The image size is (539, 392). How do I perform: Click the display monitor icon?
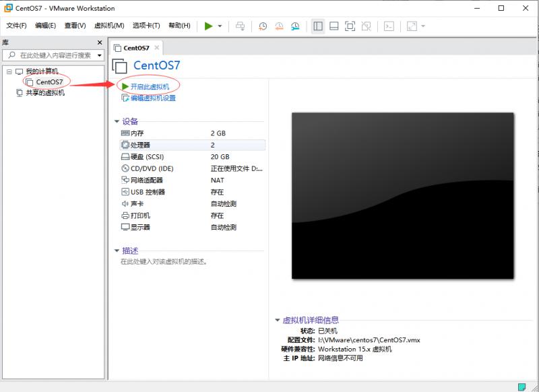tap(125, 227)
